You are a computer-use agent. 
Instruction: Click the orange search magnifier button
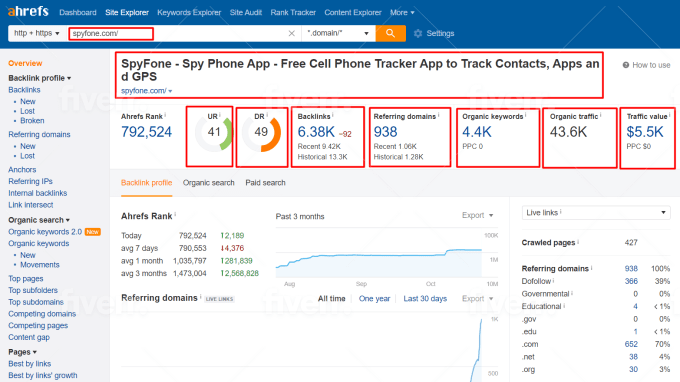tap(390, 33)
